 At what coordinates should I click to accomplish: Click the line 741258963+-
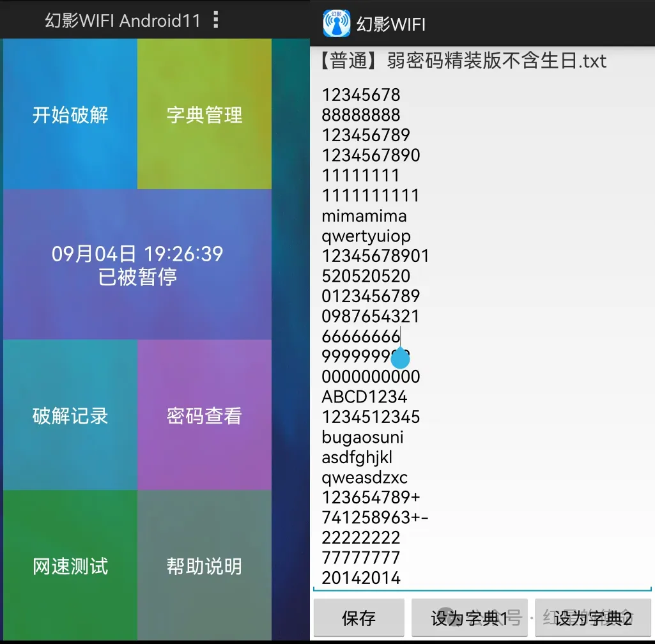coord(375,517)
